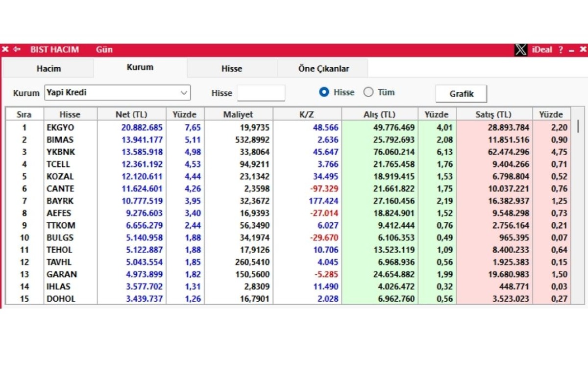This screenshot has height=368, width=588.
Task: Select the AEFES row ticker
Action: coord(59,213)
